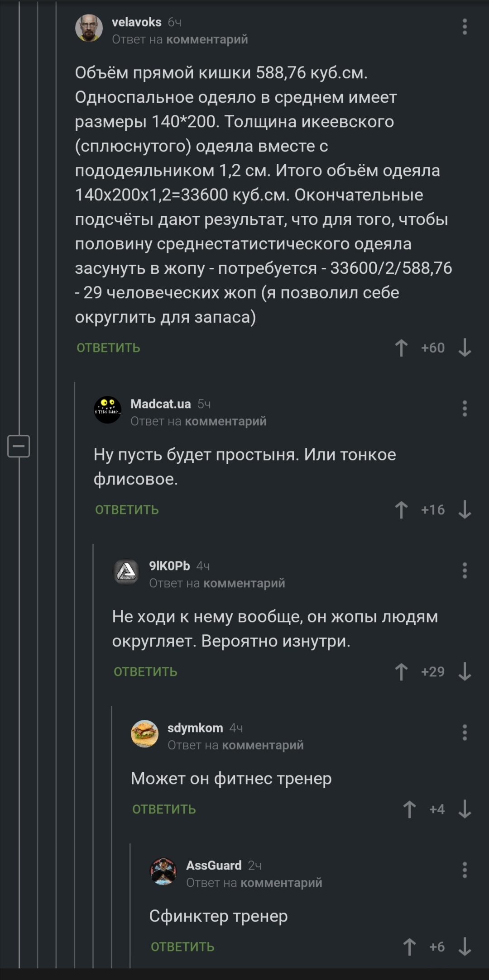This screenshot has height=980, width=489.
Task: Downvote the comment rated +29
Action: pos(465,672)
